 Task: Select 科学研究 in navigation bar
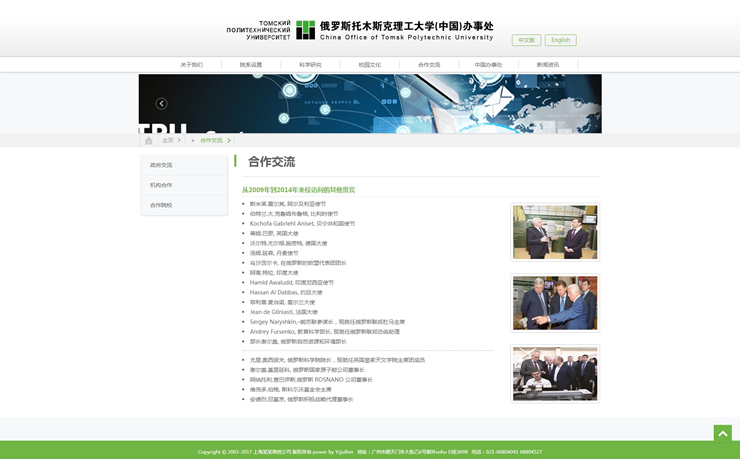tap(310, 65)
